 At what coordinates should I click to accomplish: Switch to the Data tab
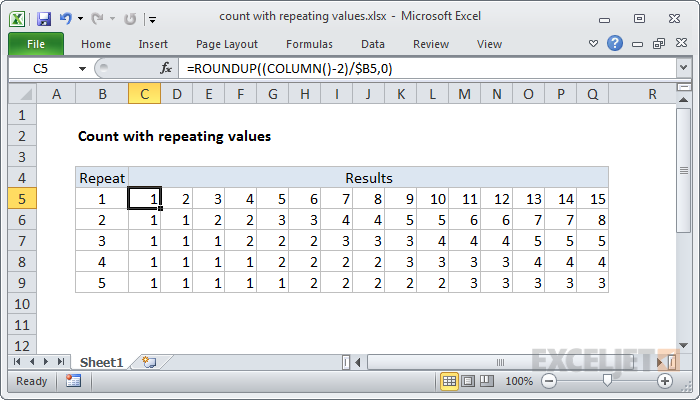point(373,44)
